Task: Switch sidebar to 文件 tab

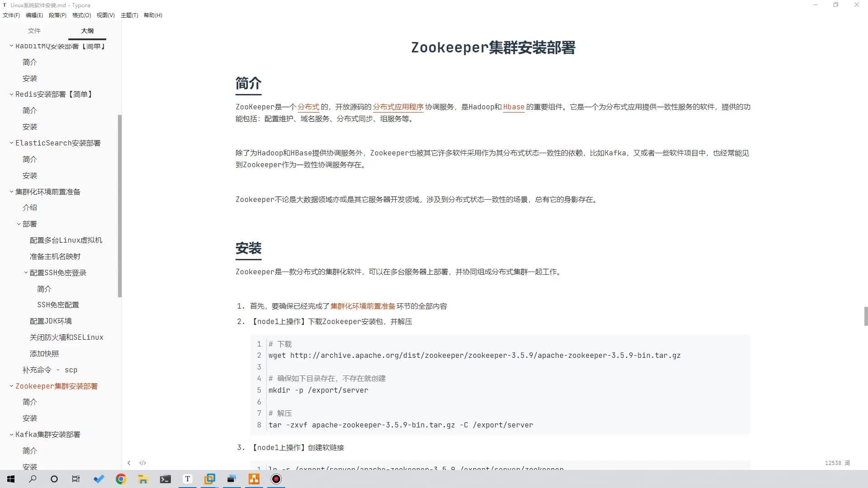Action: tap(34, 31)
